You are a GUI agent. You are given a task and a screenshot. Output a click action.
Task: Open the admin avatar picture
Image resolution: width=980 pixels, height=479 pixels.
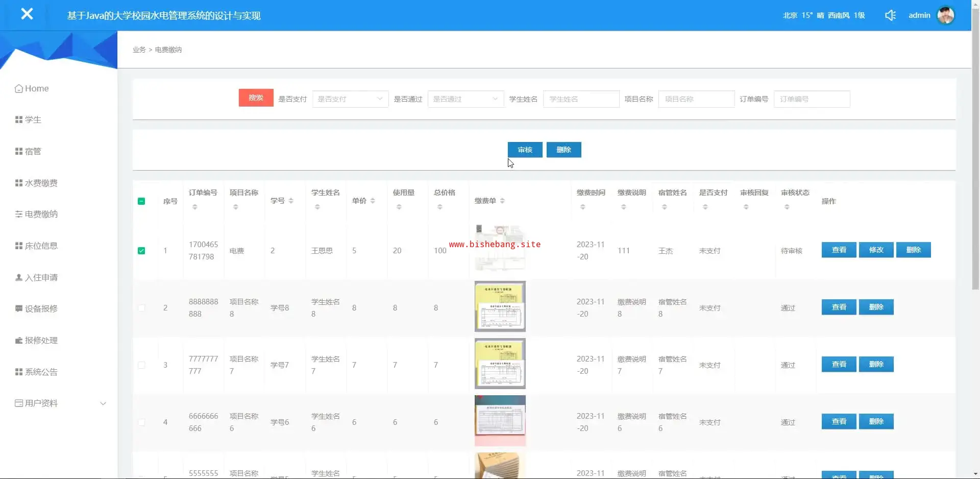946,15
